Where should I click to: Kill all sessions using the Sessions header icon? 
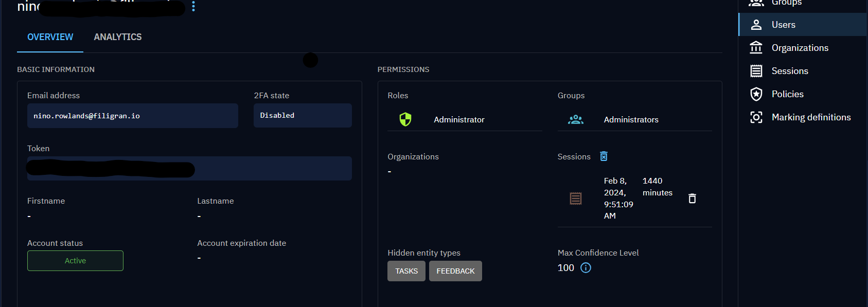(604, 156)
